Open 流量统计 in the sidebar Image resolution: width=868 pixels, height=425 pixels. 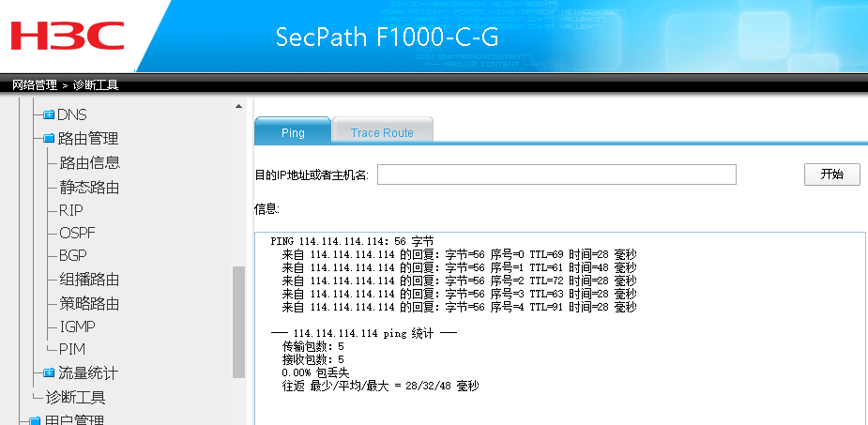pyautogui.click(x=88, y=373)
